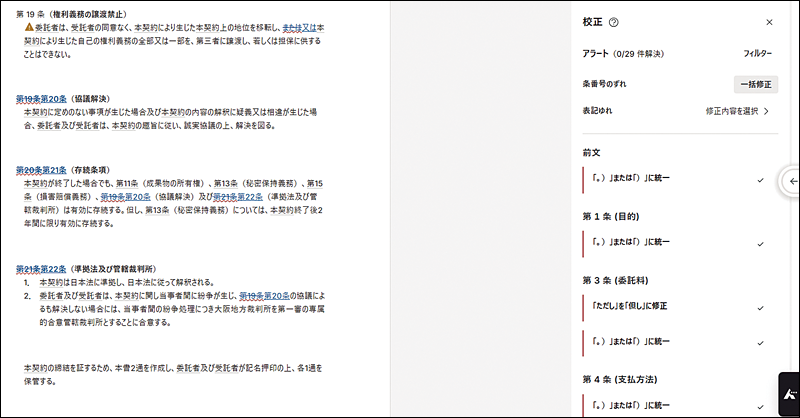Click the 第20条第21条 tracked heading
800x418 pixels.
tap(42, 171)
